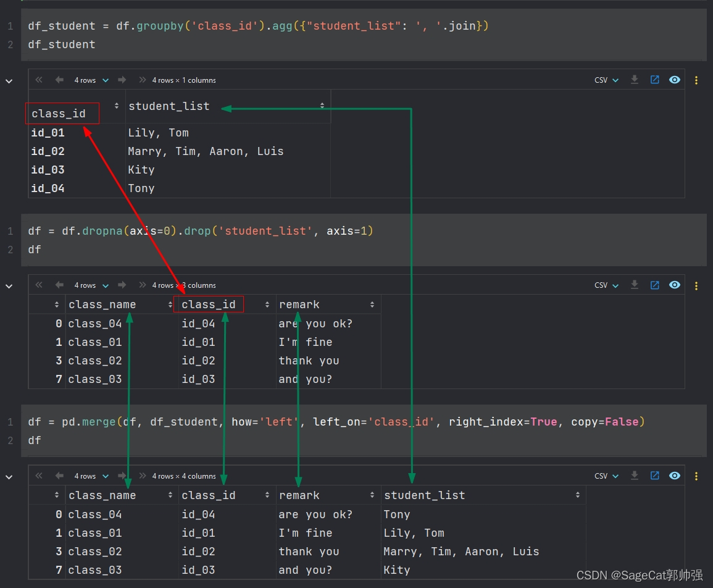Go to previous page in dropna output table
The width and height of the screenshot is (713, 588).
pos(59,285)
